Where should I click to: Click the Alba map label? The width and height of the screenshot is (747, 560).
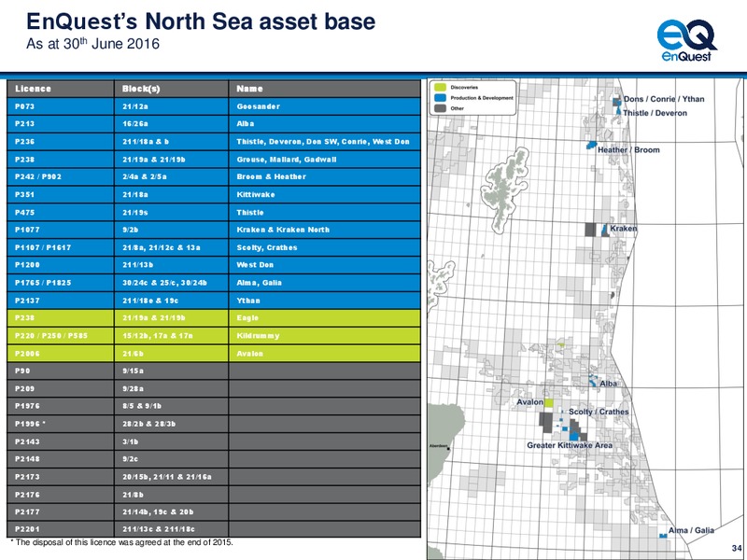coord(608,384)
